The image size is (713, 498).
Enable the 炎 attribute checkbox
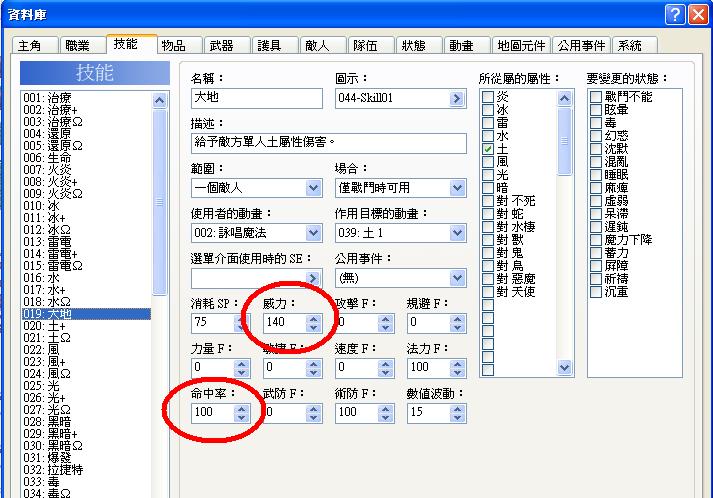[x=488, y=96]
